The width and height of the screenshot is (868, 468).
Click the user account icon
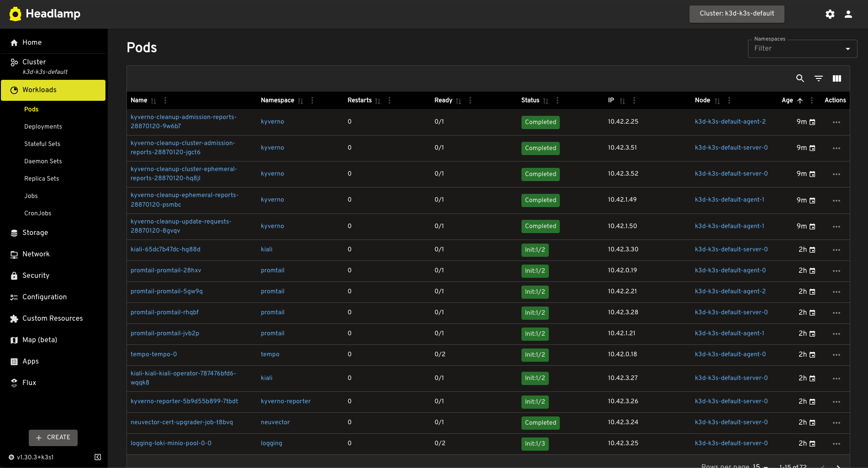848,14
